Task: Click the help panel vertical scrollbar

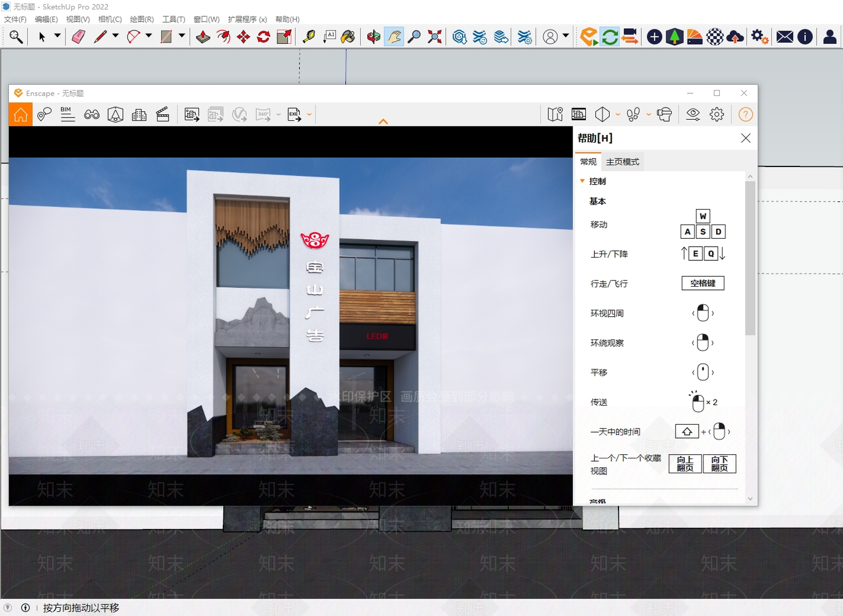Action: click(x=750, y=258)
